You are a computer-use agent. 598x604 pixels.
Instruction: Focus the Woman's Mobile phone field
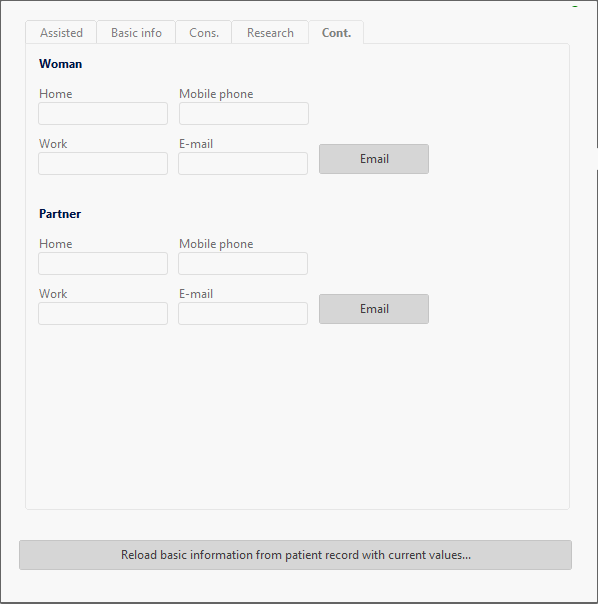point(244,113)
